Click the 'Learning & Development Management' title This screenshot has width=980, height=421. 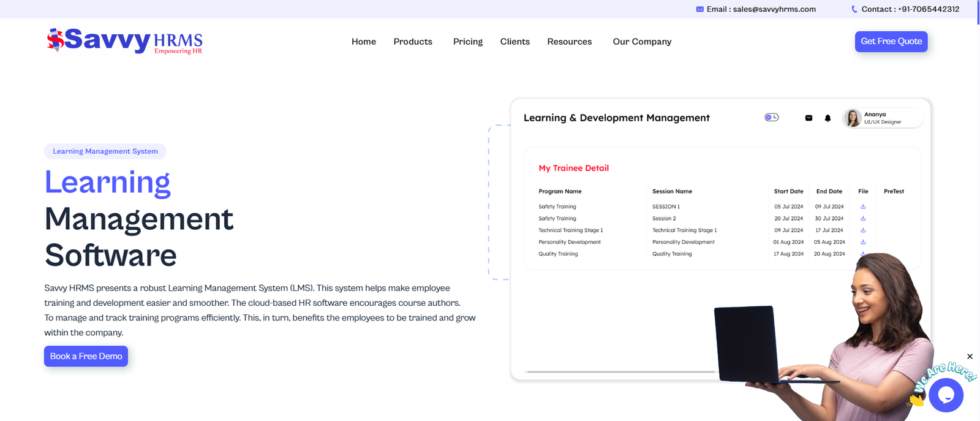(616, 118)
